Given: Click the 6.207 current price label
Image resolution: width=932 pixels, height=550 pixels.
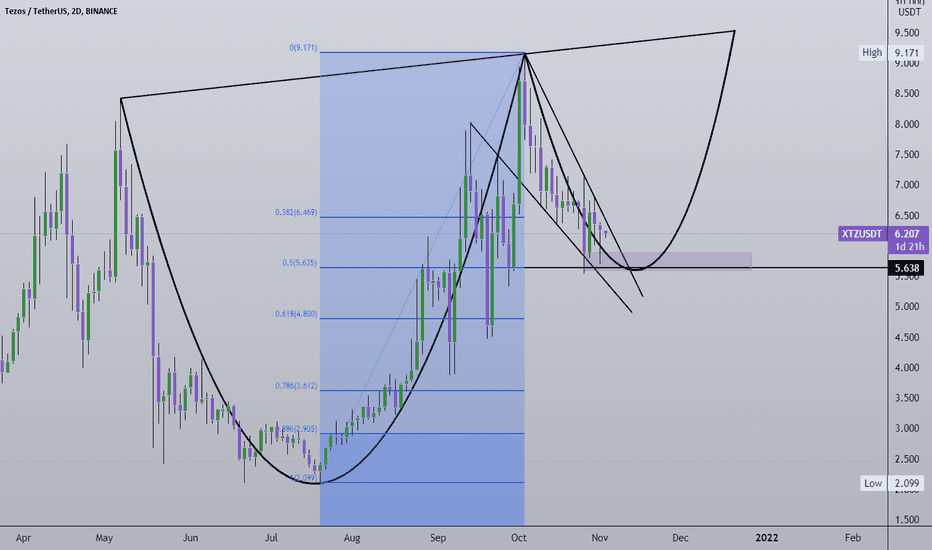Looking at the screenshot, I should click(x=907, y=234).
